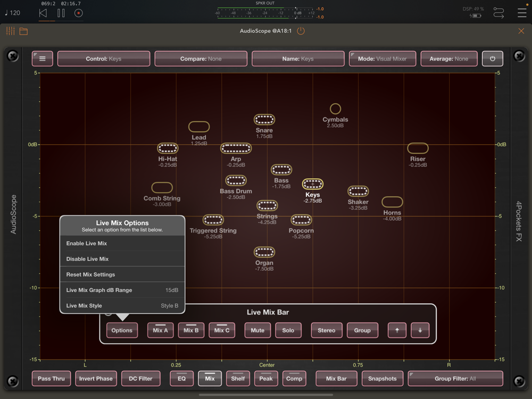Change Live Mix Style setting

122,306
